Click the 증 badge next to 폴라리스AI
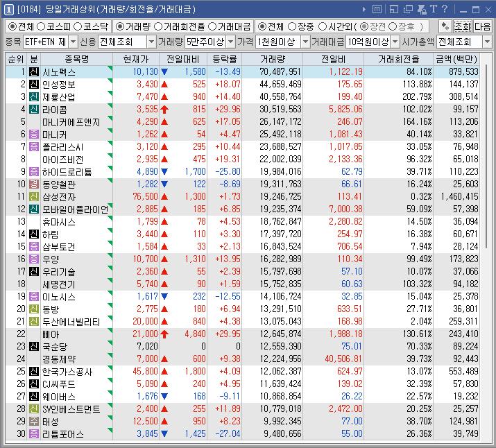Image resolution: width=496 pixels, height=448 pixels. click(x=34, y=146)
